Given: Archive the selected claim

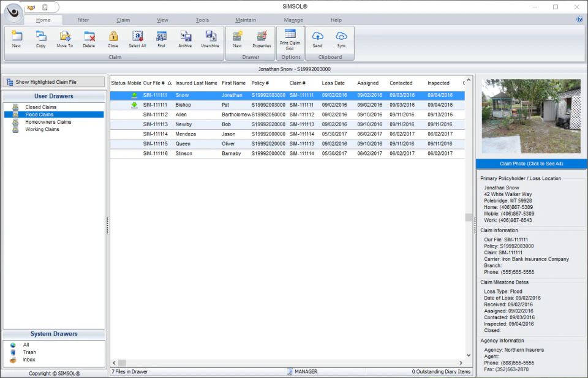Looking at the screenshot, I should pyautogui.click(x=185, y=39).
